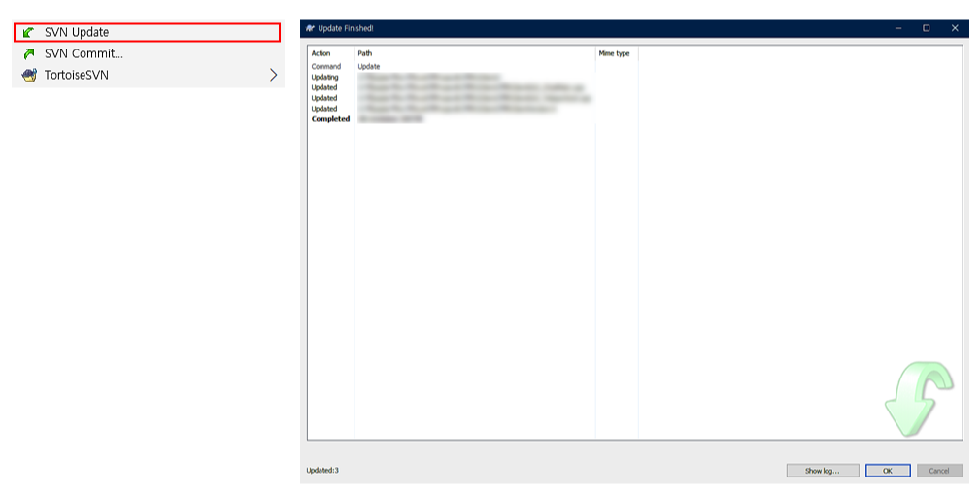Close the Update Finished dialog

click(x=955, y=28)
